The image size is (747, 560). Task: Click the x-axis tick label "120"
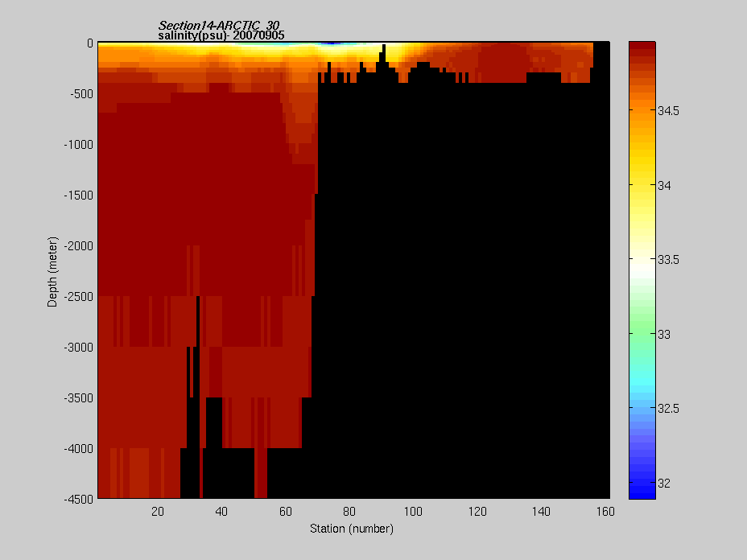coord(477,512)
